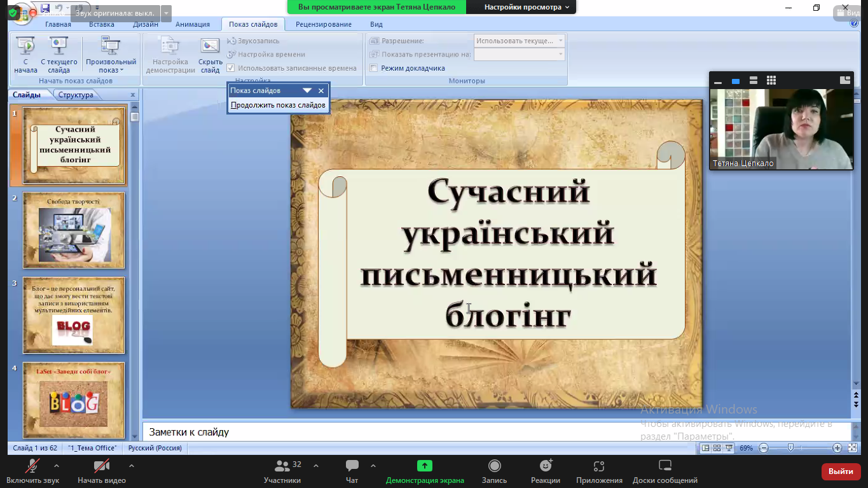Select active speaker view icon in video panel
The width and height of the screenshot is (868, 488).
pos(736,81)
